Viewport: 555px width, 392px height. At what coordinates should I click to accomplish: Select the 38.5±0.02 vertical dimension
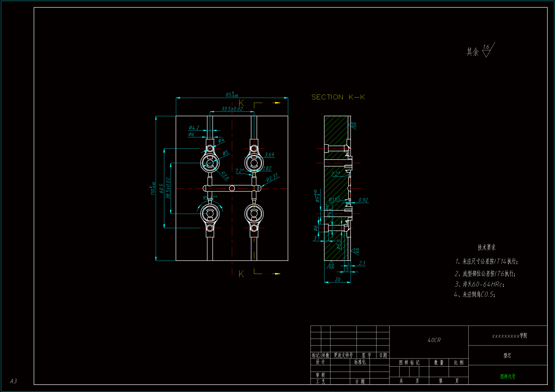coord(168,188)
